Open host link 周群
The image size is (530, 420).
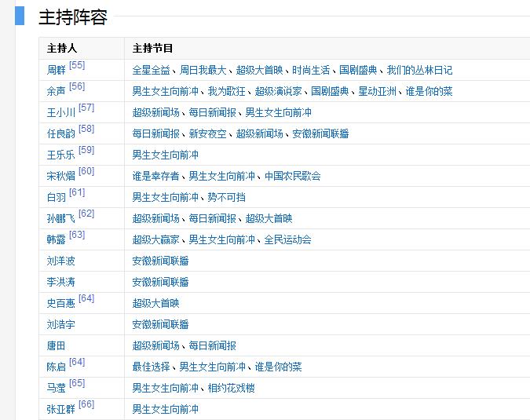tap(56, 71)
